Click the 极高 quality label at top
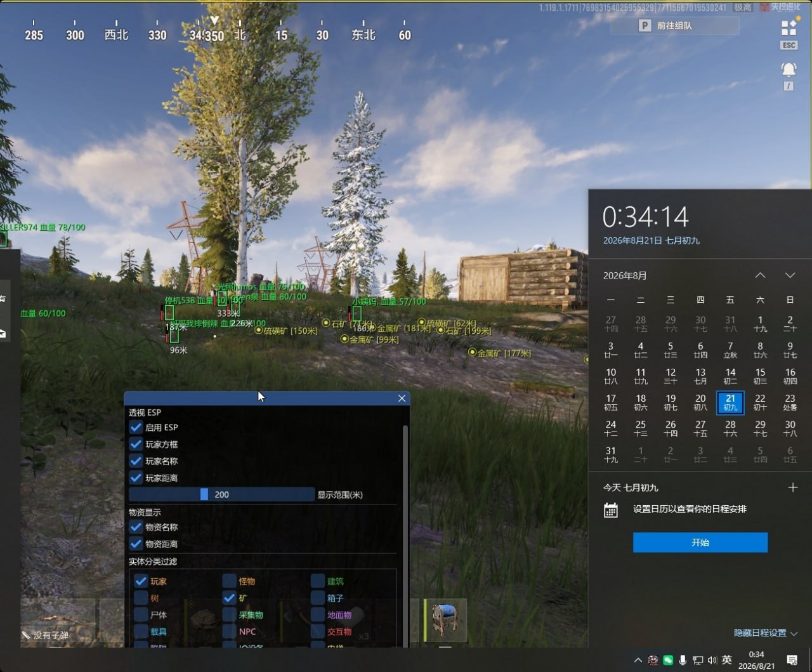Viewport: 812px width, 672px height. coord(743,8)
